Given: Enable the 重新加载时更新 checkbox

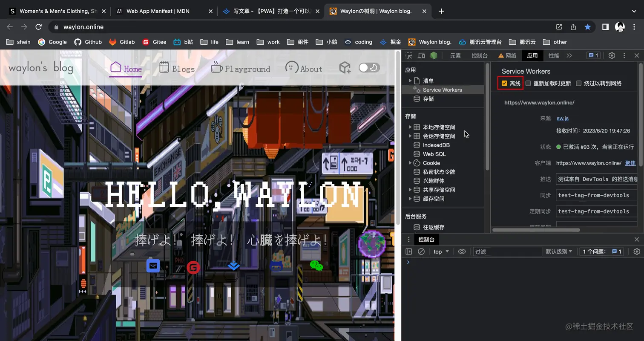Looking at the screenshot, I should coord(528,83).
